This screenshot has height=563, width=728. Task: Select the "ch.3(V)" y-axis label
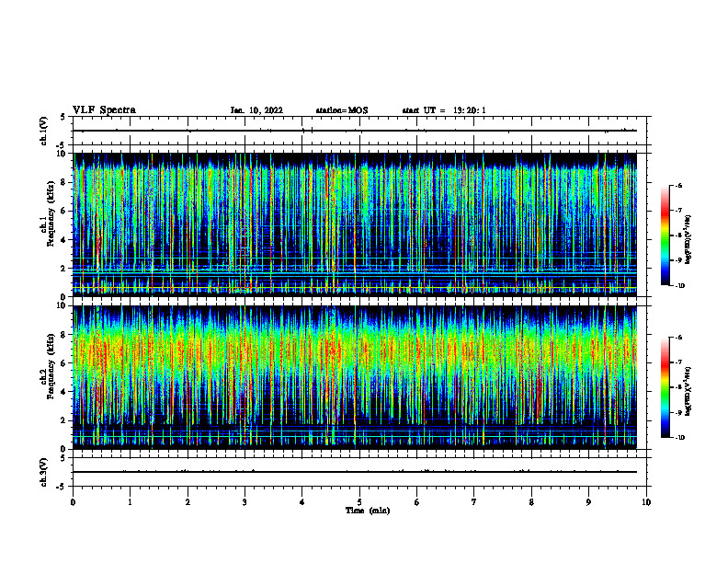[x=44, y=472]
